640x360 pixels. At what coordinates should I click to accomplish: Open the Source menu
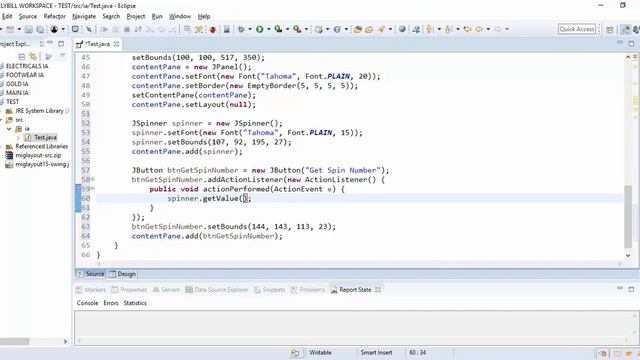pos(28,16)
